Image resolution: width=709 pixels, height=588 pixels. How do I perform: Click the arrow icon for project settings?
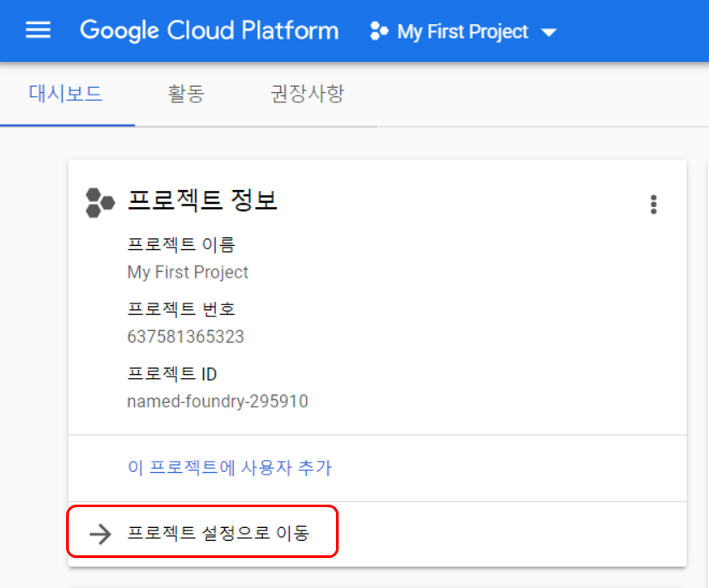[x=101, y=534]
